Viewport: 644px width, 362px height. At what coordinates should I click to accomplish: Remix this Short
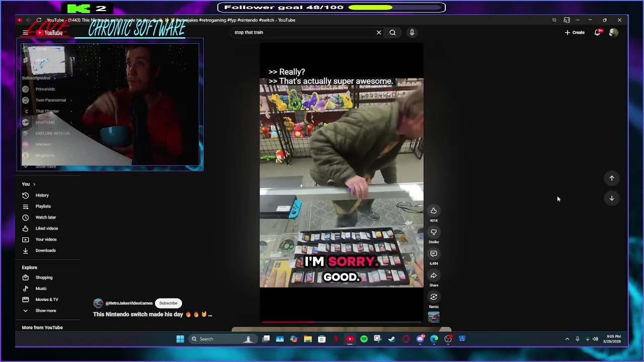(434, 297)
